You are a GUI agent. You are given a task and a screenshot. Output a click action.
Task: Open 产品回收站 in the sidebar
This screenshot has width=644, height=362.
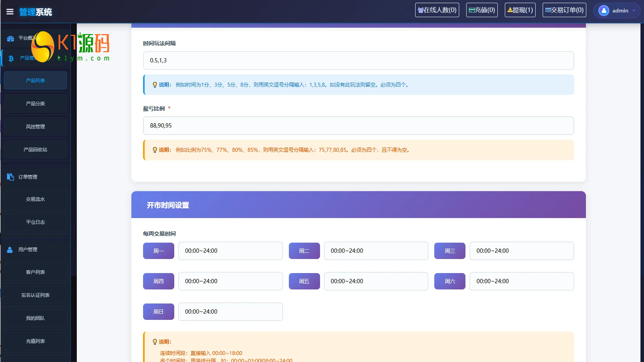tap(35, 149)
